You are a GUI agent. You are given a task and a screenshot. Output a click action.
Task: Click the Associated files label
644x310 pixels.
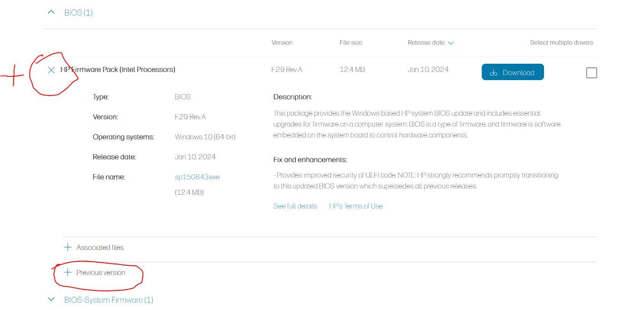pos(100,248)
